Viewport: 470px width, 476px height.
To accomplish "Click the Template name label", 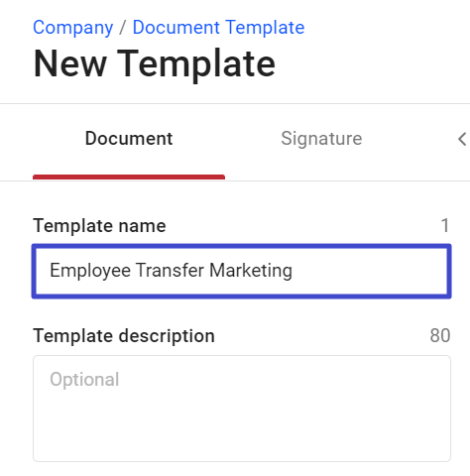I will coord(99,226).
